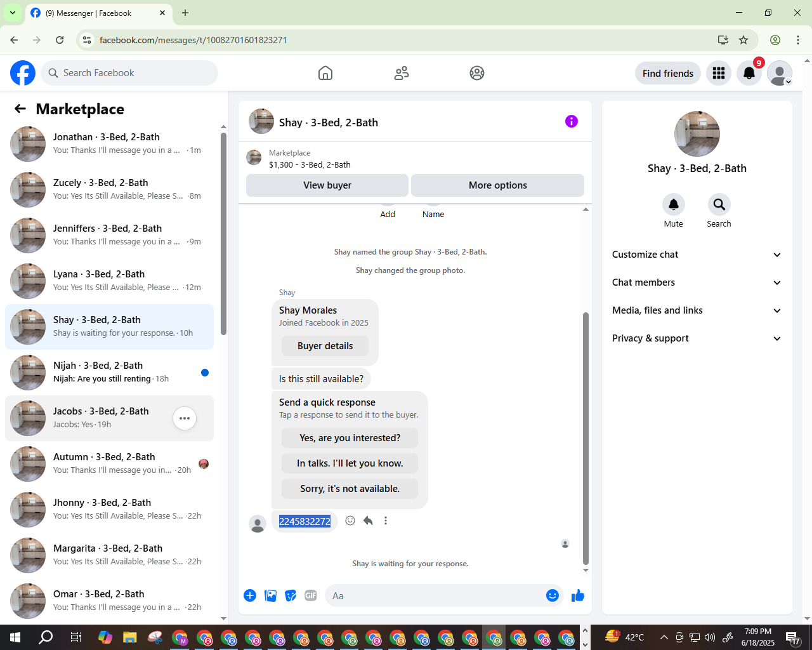Click the browser address bar URL
Screen dimensions: 812x650
(193, 40)
